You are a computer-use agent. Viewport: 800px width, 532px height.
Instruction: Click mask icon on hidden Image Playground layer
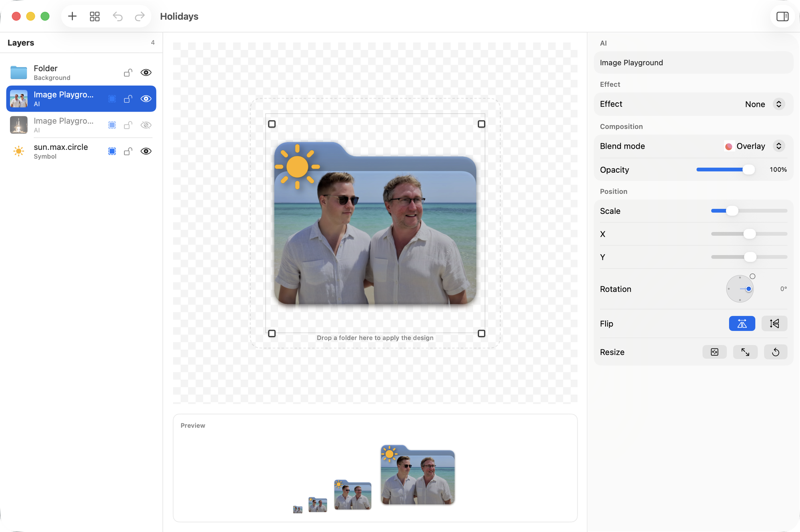click(112, 125)
